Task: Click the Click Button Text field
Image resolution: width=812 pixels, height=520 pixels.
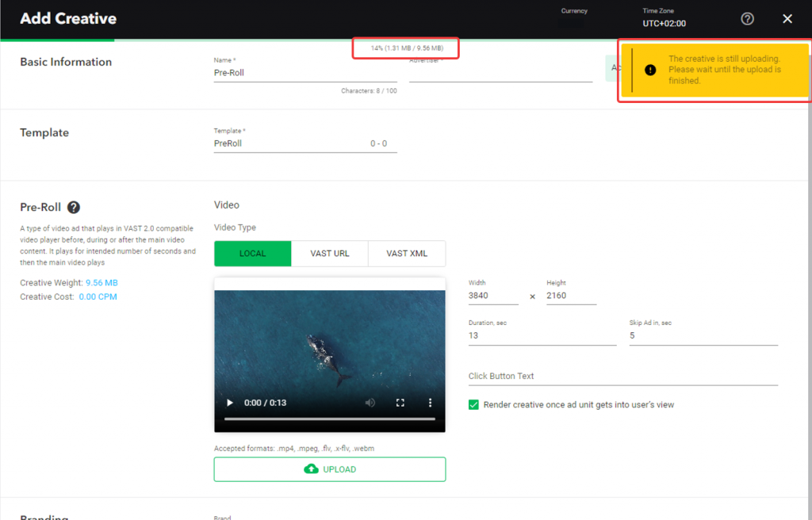Action: pos(623,376)
